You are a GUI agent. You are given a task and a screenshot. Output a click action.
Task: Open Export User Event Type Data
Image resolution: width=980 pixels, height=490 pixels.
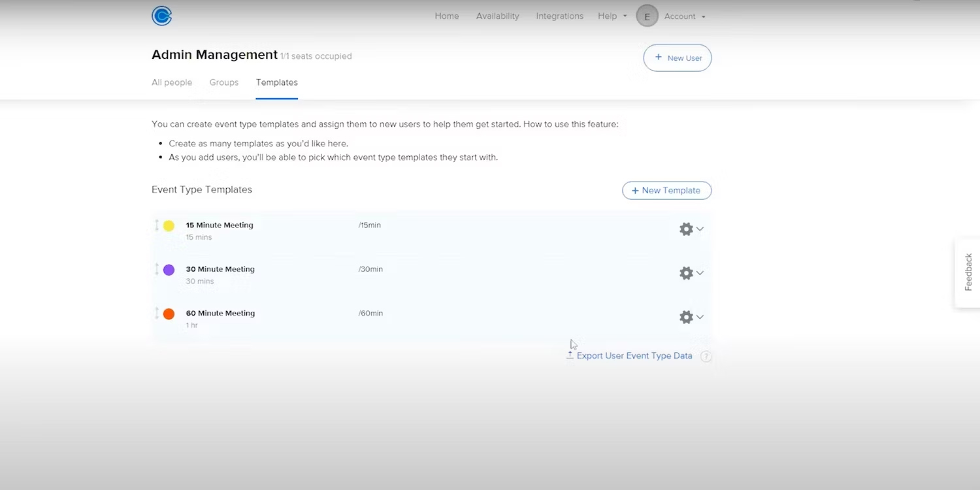pos(634,355)
